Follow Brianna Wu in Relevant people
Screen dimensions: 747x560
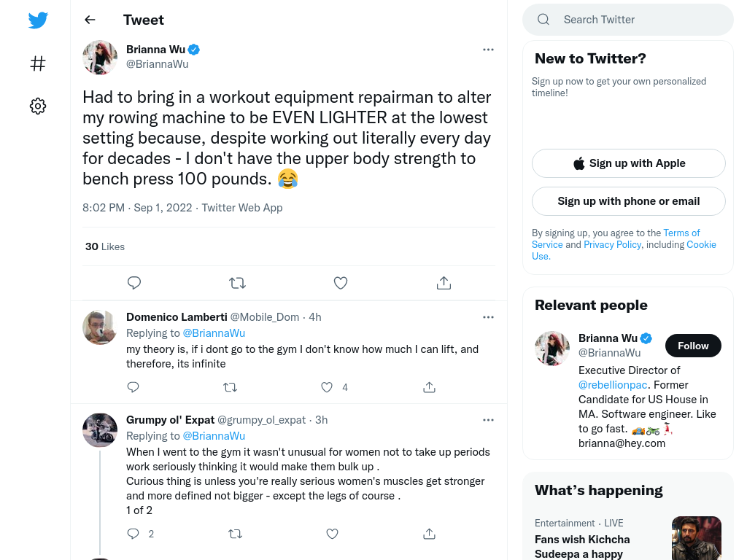[x=693, y=346]
